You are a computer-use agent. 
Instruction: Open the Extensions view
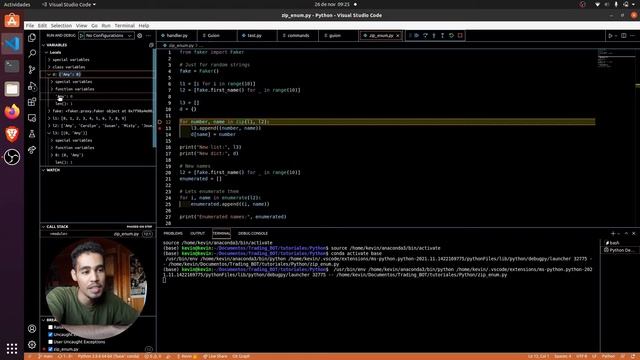32,102
